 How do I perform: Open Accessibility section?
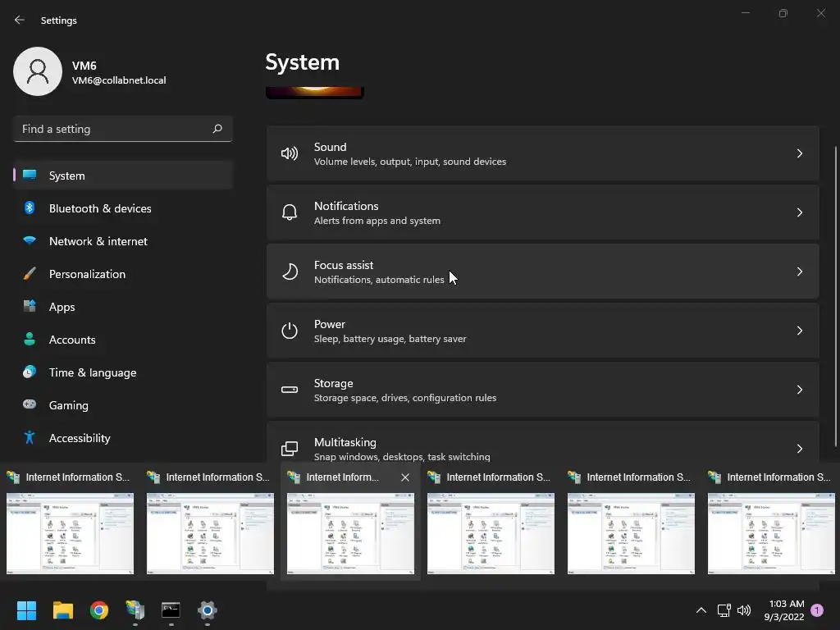click(123, 438)
